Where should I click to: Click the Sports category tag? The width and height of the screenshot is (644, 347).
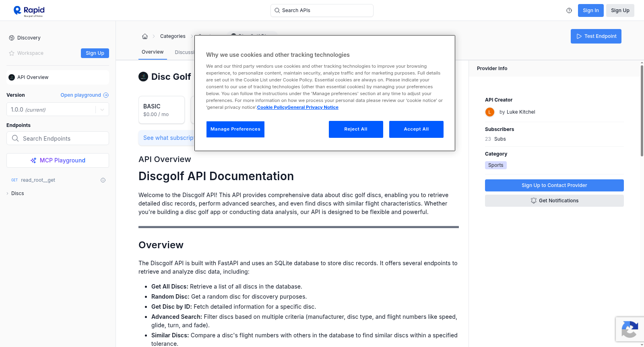[x=495, y=165]
